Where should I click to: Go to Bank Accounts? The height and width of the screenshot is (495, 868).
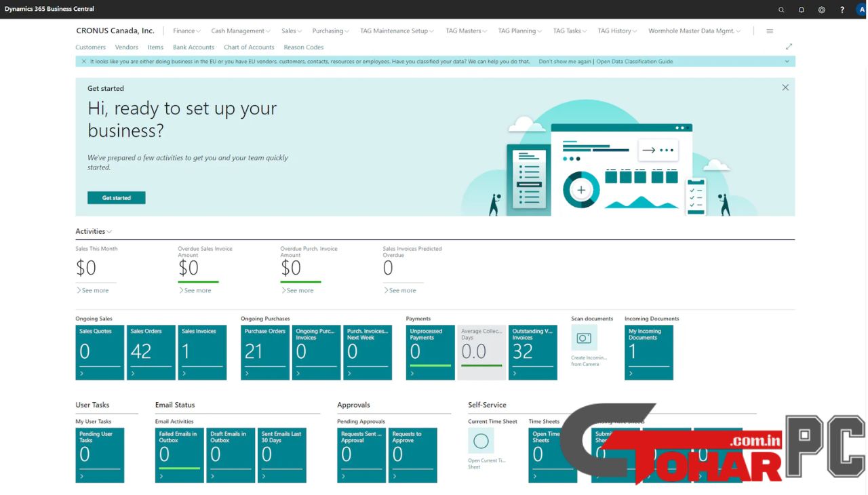193,47
